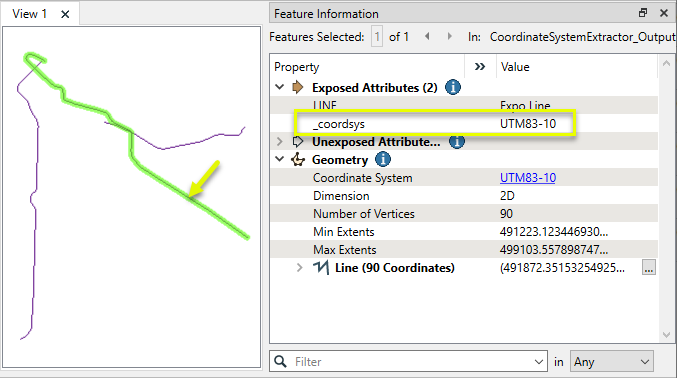This screenshot has width=677, height=378.
Task: Click the Unexposed Attributes info icon
Action: click(x=456, y=142)
